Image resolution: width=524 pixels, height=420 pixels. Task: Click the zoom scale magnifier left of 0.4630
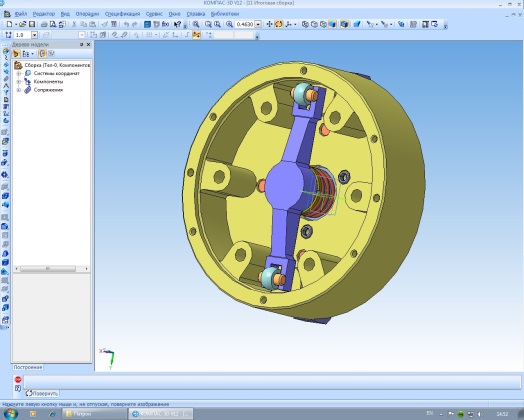pyautogui.click(x=229, y=24)
